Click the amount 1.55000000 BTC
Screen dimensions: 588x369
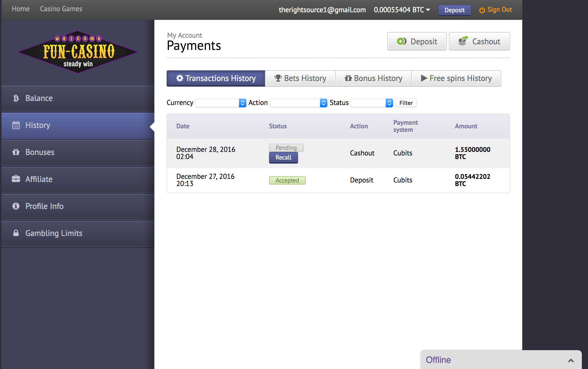tap(473, 153)
